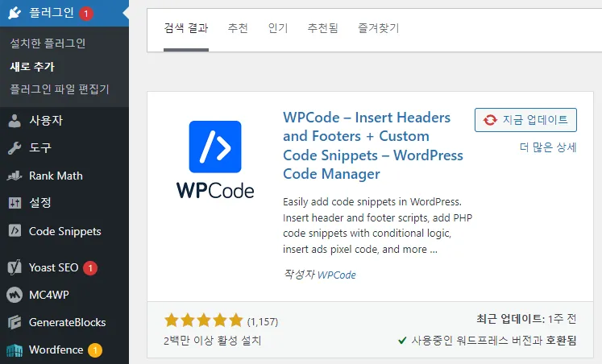602x364 pixels.
Task: Click the red update arrows icon
Action: coord(490,120)
